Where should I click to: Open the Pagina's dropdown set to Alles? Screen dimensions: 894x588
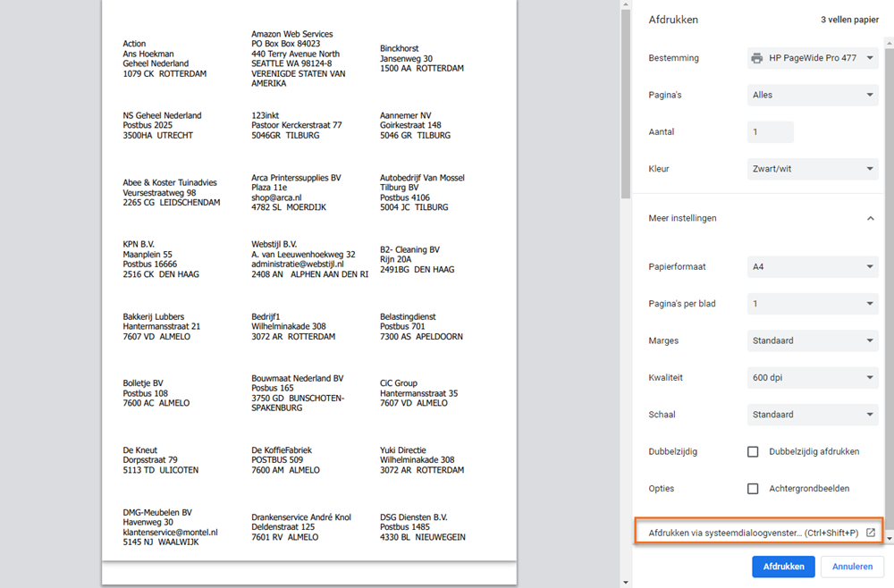[x=813, y=95]
